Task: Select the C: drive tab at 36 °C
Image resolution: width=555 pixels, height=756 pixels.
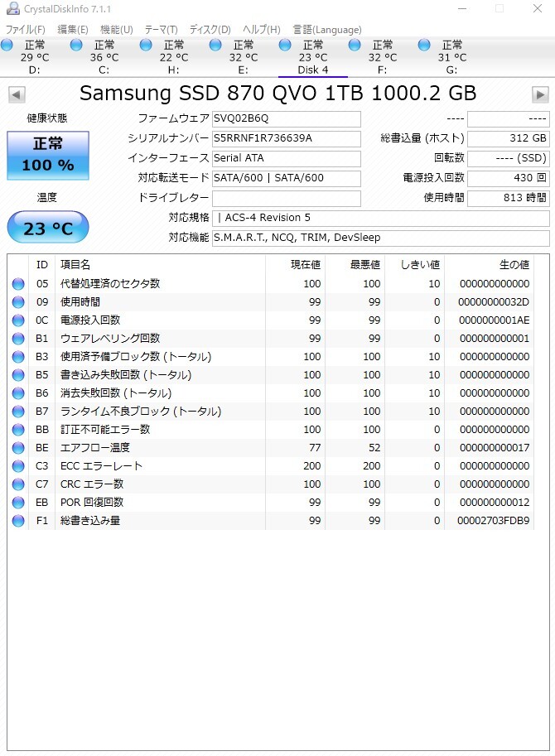Action: coord(104,57)
